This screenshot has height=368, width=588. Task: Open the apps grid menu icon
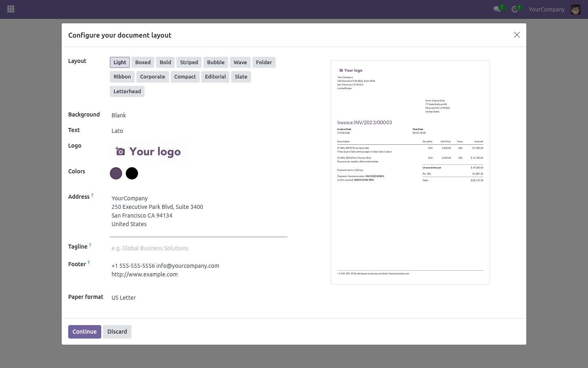pyautogui.click(x=11, y=9)
